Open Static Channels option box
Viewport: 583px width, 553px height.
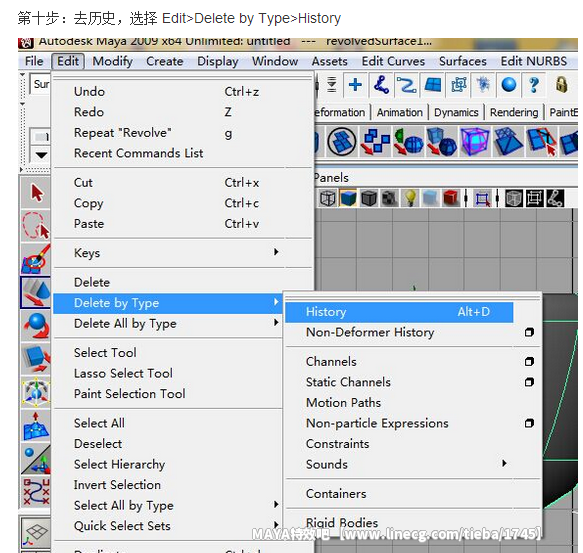click(x=529, y=382)
